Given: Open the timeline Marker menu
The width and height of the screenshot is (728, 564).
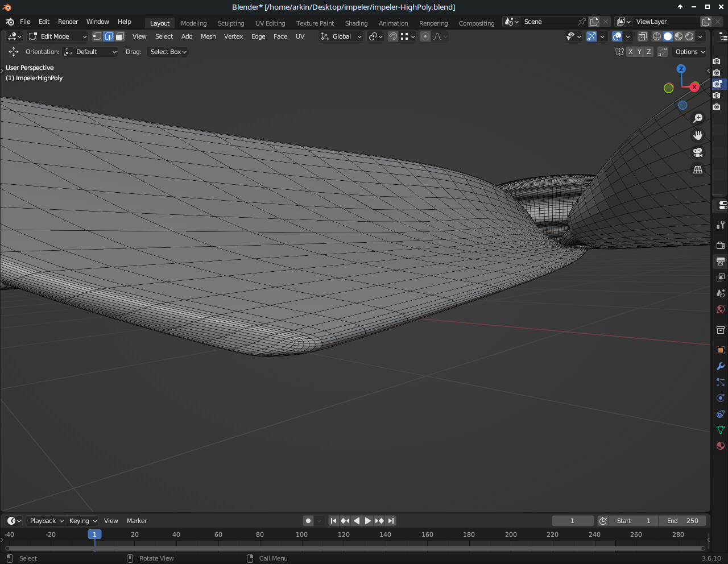Looking at the screenshot, I should coord(136,521).
